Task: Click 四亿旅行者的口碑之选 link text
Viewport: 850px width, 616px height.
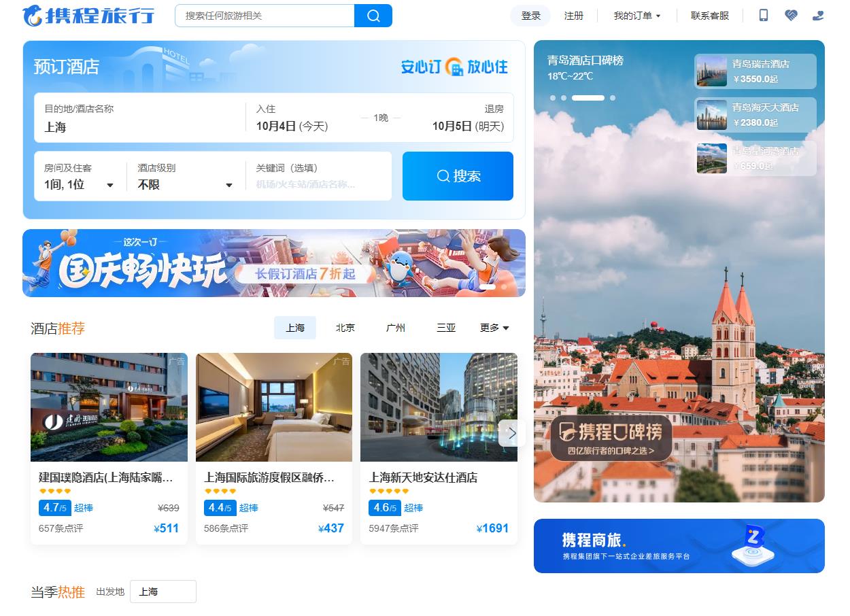Action: [611, 450]
